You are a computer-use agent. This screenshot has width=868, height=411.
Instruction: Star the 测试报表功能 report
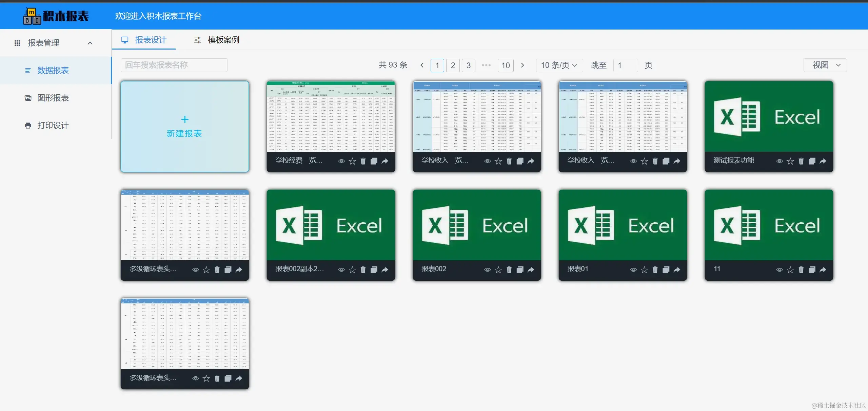[790, 161]
